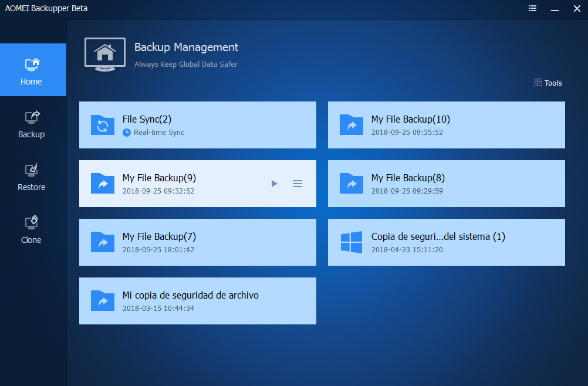Select Mi copia de seguridad de archivo
Screen dimensions: 588x386
click(x=197, y=300)
